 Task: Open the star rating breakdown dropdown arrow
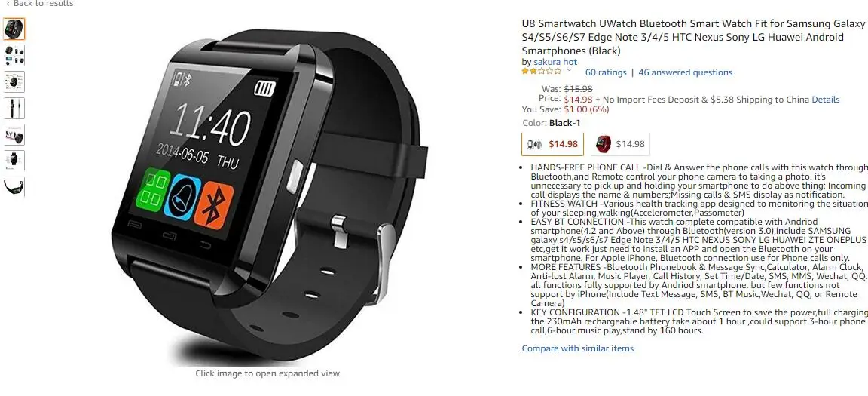pos(570,72)
